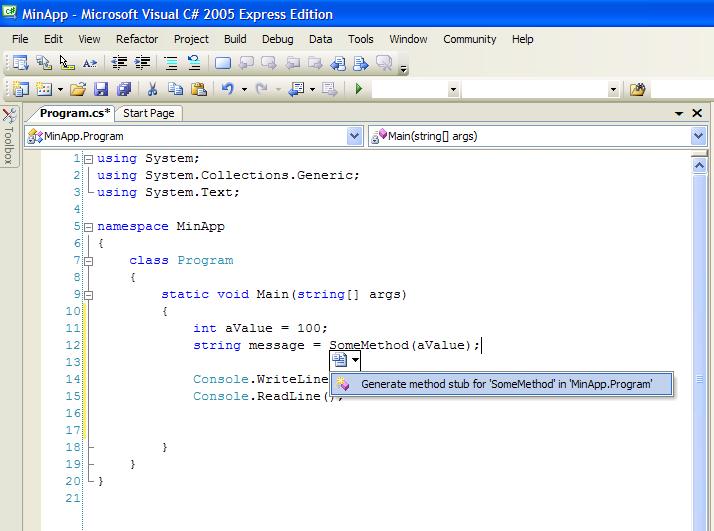The image size is (714, 531).
Task: Toggle bookmark on current line
Action: pos(223,62)
